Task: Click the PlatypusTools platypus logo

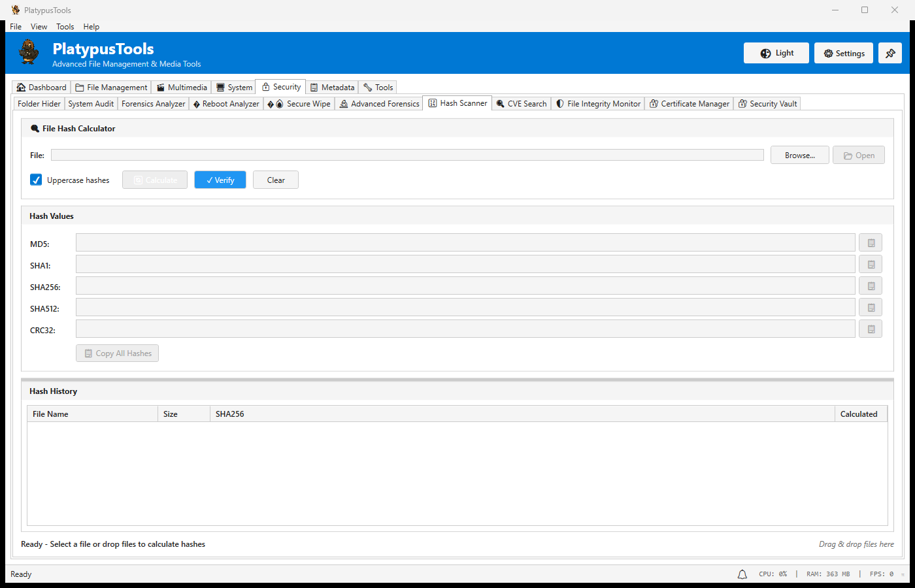Action: [29, 52]
